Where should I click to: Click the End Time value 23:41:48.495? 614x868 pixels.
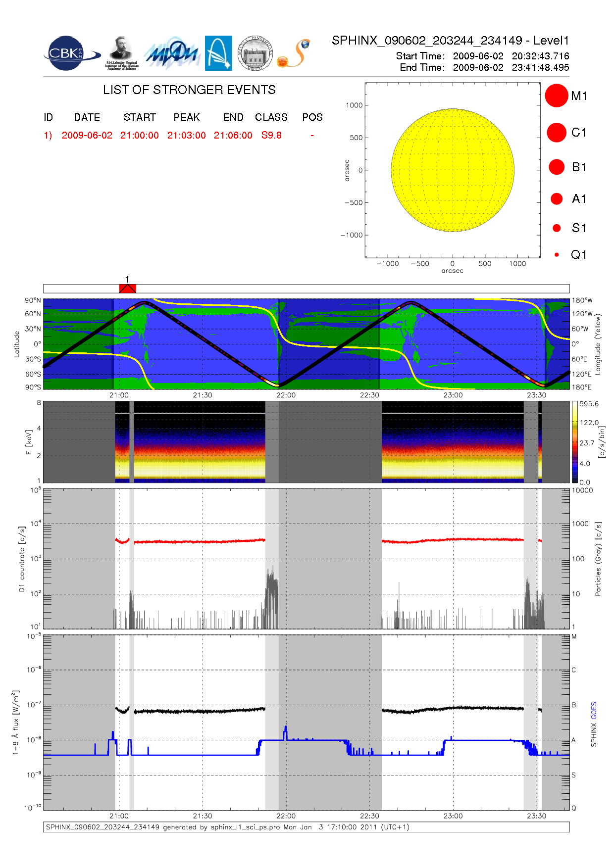(x=541, y=67)
